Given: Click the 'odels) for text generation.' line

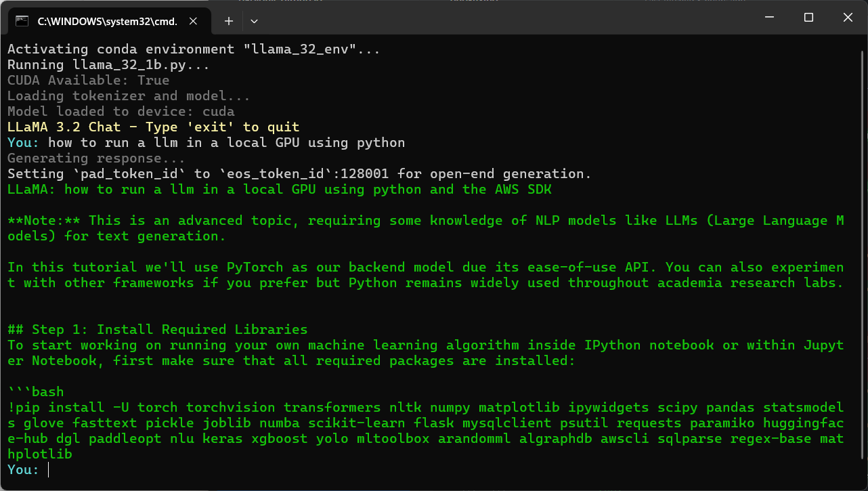Looking at the screenshot, I should pyautogui.click(x=117, y=236).
